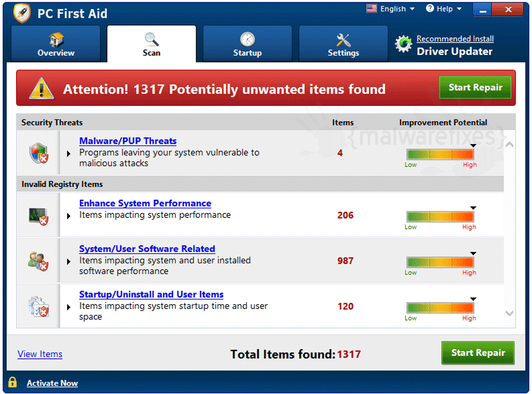The width and height of the screenshot is (532, 394).
Task: Click the Malware/PUP item count 4
Action: [x=340, y=153]
